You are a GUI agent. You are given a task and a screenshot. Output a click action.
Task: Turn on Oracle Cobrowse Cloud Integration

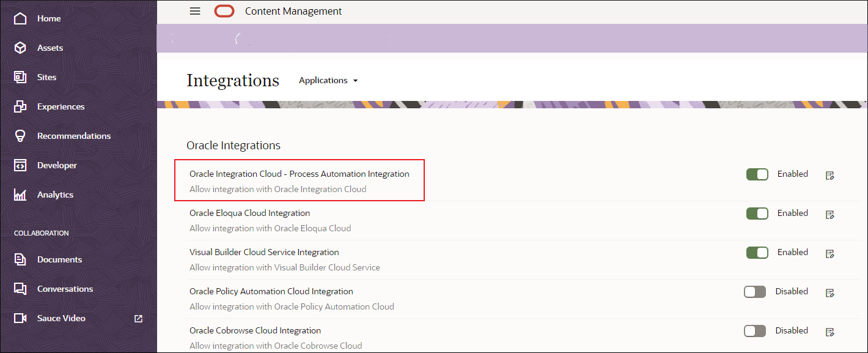pyautogui.click(x=754, y=330)
